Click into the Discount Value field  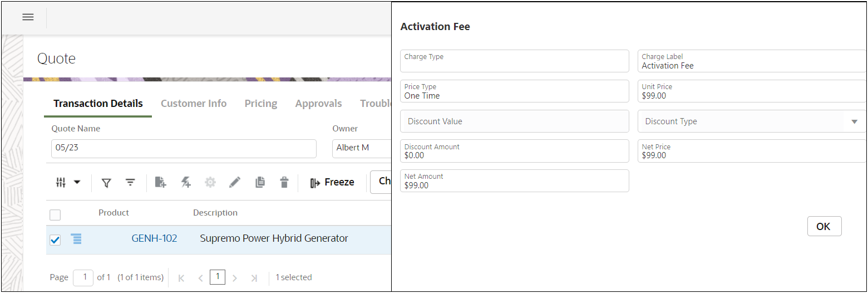click(514, 121)
